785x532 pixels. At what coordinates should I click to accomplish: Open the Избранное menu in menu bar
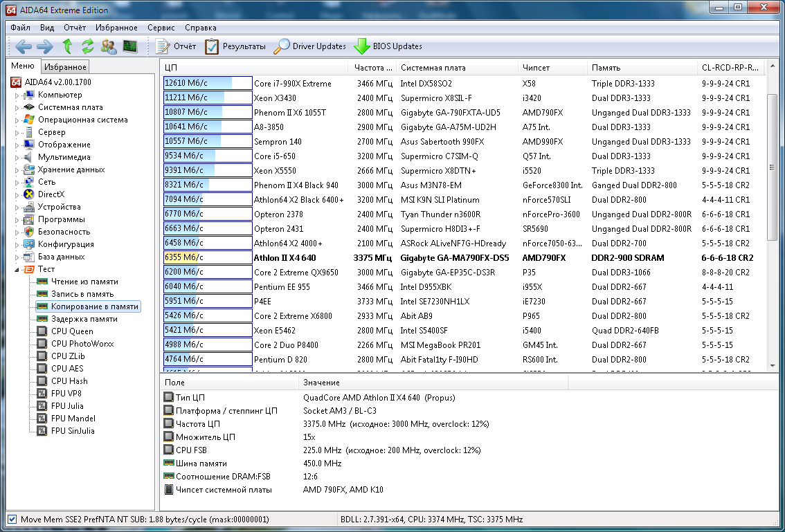tap(116, 28)
